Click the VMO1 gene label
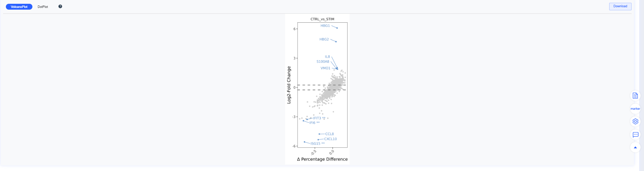 [325, 68]
